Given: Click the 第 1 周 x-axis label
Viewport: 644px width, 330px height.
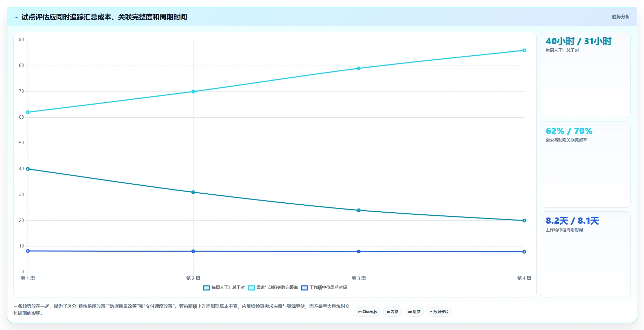Looking at the screenshot, I should (x=28, y=278).
